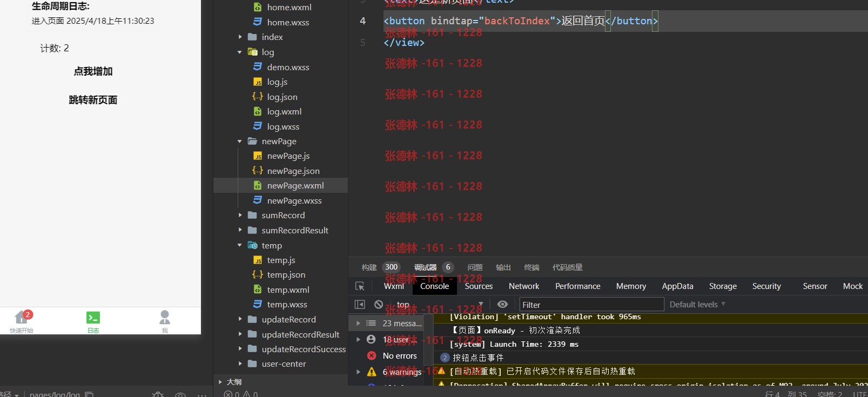Click the demo.wxss stylesheet icon
The height and width of the screenshot is (397, 868).
pyautogui.click(x=258, y=67)
